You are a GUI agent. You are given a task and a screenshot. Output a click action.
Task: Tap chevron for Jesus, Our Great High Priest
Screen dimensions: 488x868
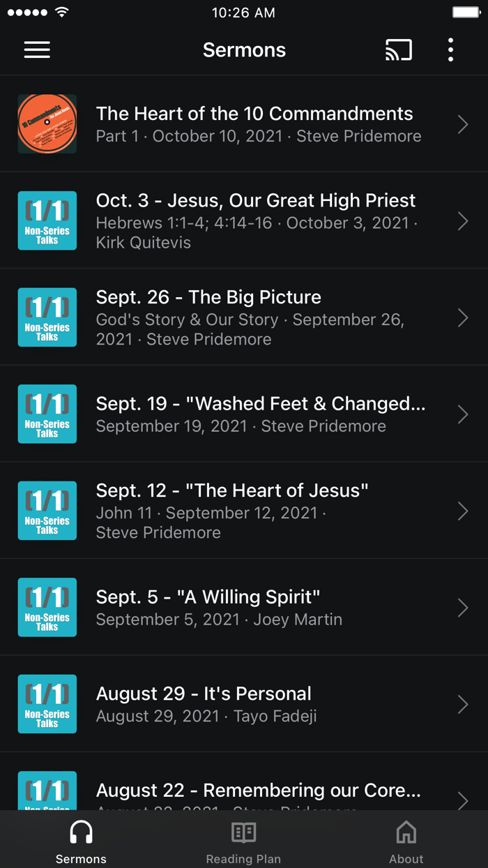[x=463, y=221]
